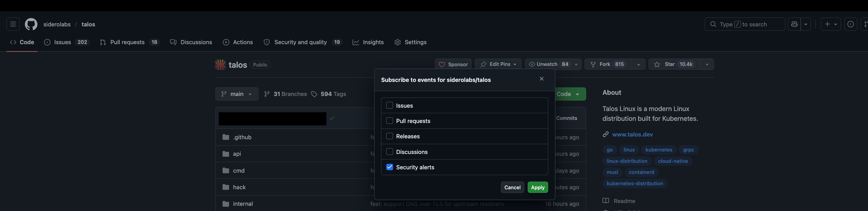Click the kubernetes-distribution topic tag
The image size is (868, 211).
coord(635,183)
